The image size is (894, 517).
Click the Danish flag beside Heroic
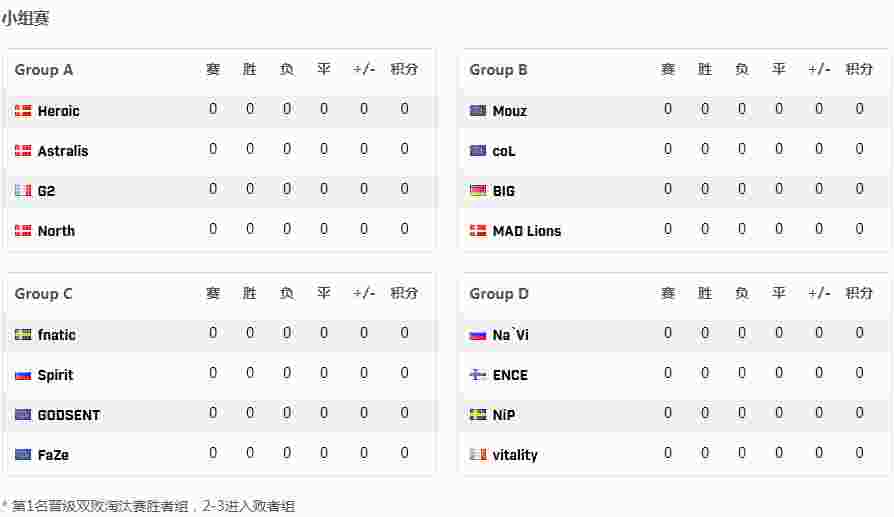(x=23, y=111)
